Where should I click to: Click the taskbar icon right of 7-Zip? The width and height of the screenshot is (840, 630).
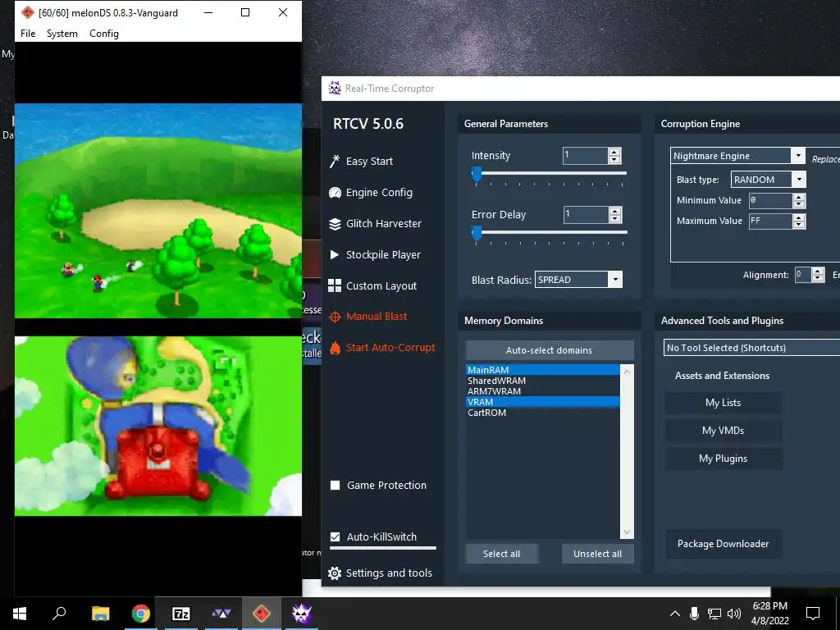pos(221,614)
